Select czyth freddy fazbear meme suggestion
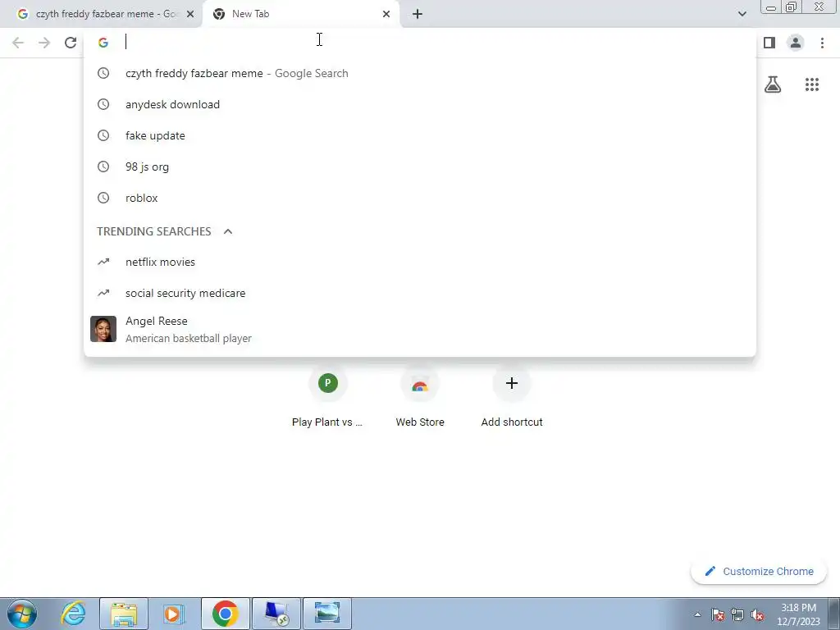This screenshot has height=630, width=840. coord(420,73)
